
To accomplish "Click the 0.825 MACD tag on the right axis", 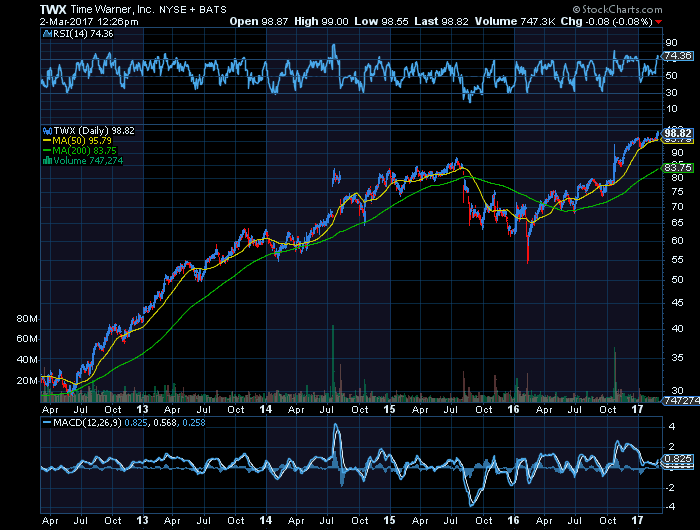I will coord(677,459).
